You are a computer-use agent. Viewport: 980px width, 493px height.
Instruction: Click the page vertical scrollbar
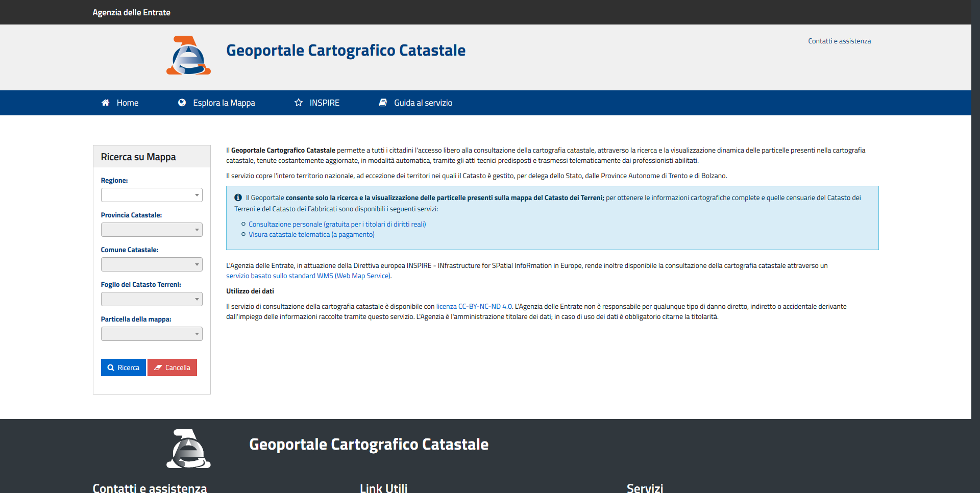tap(975, 246)
